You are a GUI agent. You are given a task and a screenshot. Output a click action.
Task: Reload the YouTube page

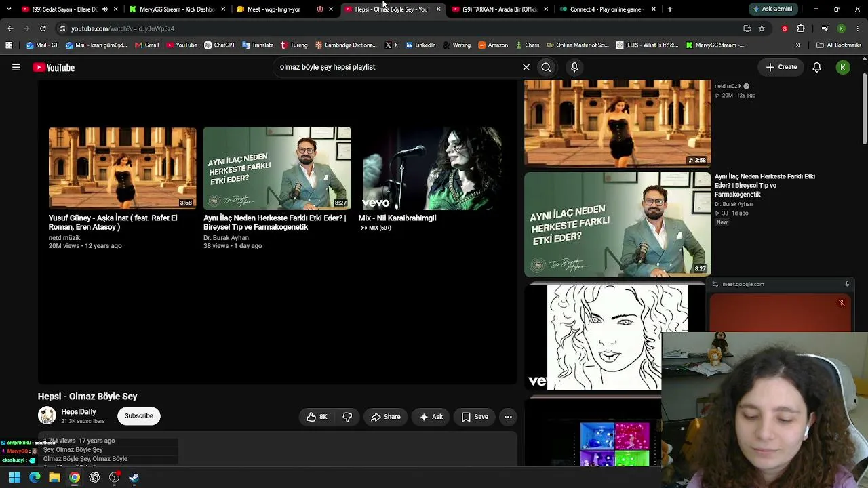[x=43, y=28]
